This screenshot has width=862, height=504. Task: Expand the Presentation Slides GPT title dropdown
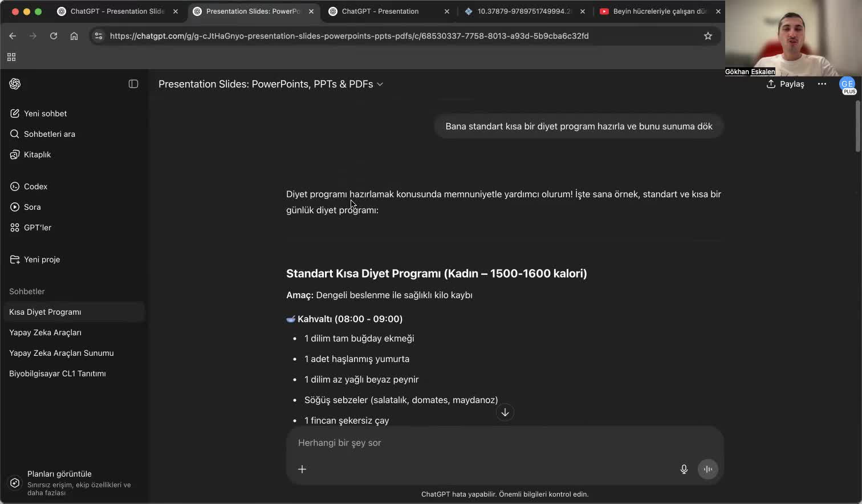tap(271, 84)
